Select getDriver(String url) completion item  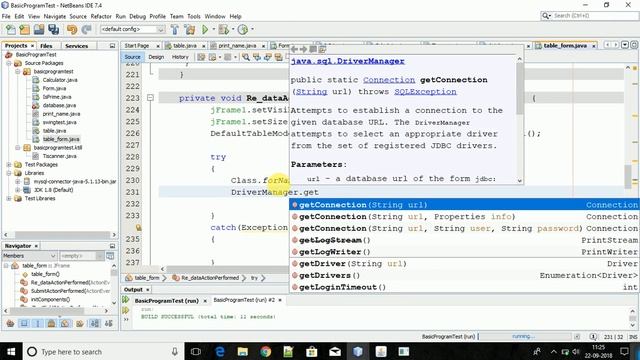[464, 264]
